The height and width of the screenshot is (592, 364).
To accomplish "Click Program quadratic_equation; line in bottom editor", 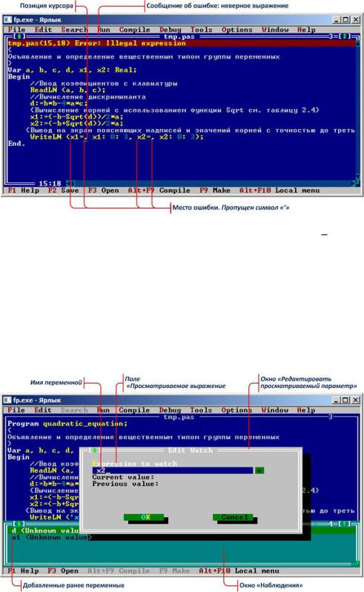I will (67, 424).
